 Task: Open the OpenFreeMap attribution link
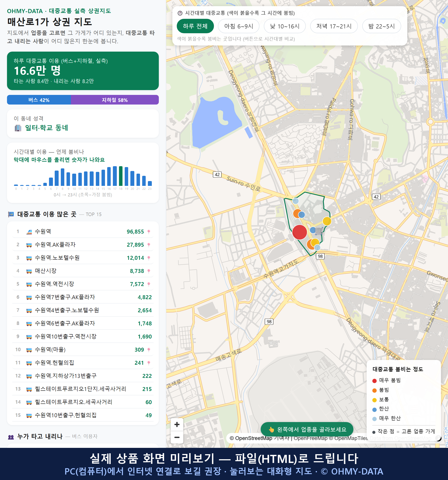tap(311, 438)
